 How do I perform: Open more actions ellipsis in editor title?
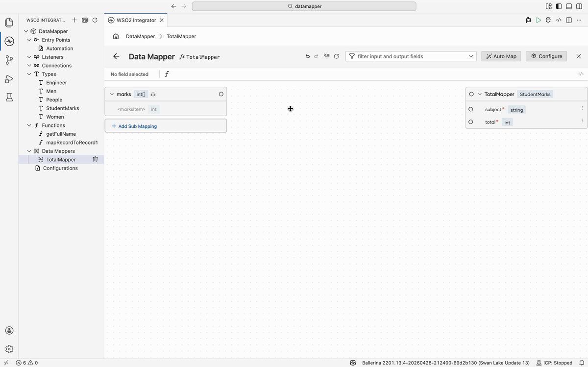click(579, 20)
